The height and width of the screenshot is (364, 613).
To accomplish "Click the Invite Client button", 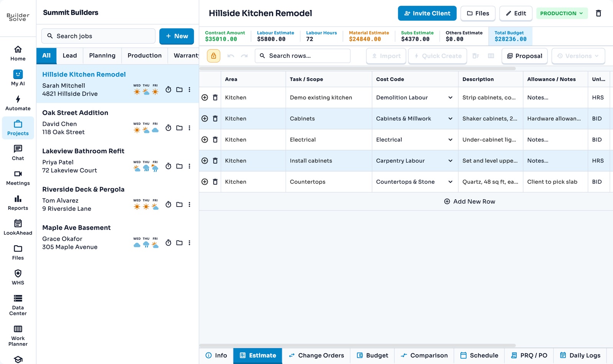I will click(427, 13).
